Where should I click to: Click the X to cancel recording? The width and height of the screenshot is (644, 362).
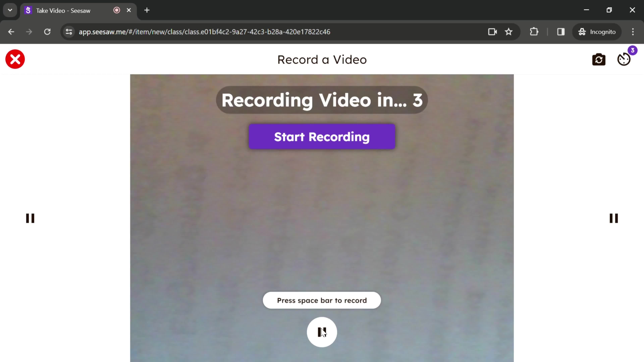pyautogui.click(x=15, y=59)
